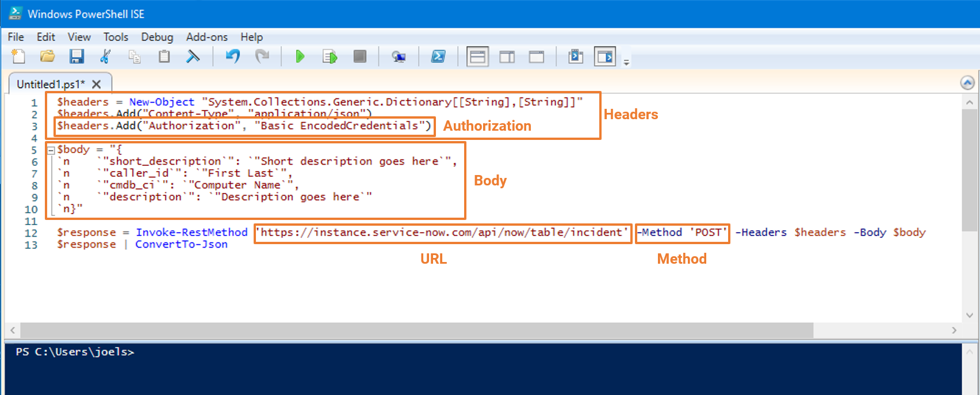The image size is (980, 395).
Task: Paste using the clipboard toolbar icon
Action: (164, 56)
